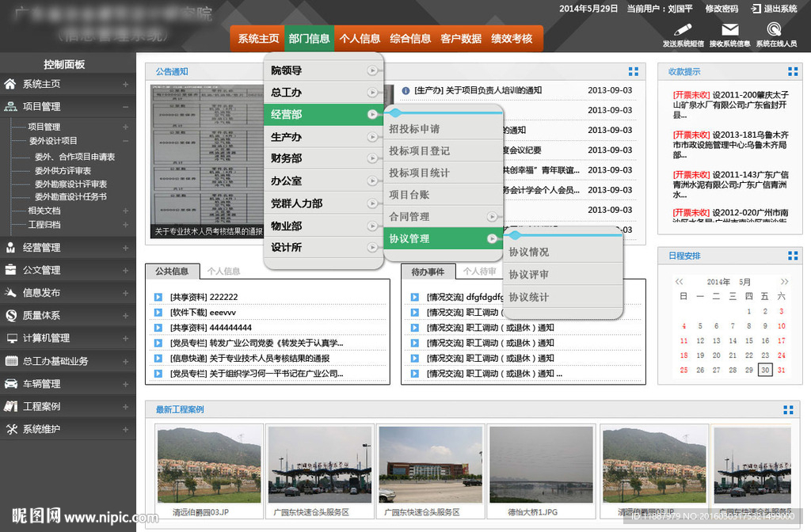Image resolution: width=811 pixels, height=532 pixels.
Task: Select 协议评审 in the submenu
Action: 528,275
